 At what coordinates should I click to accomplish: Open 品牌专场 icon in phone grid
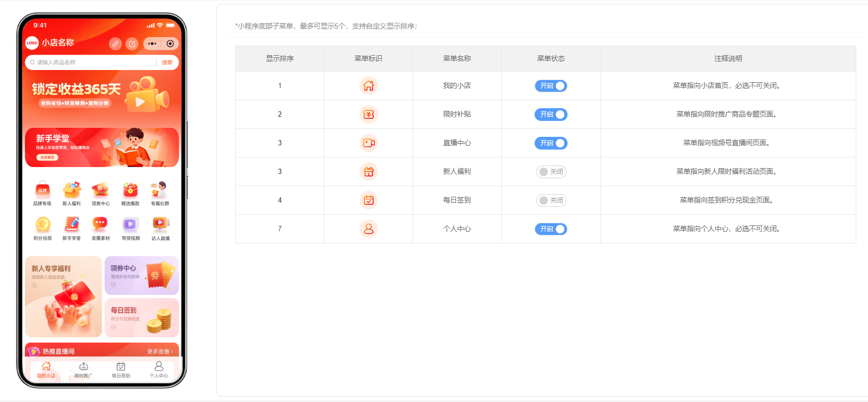point(42,189)
